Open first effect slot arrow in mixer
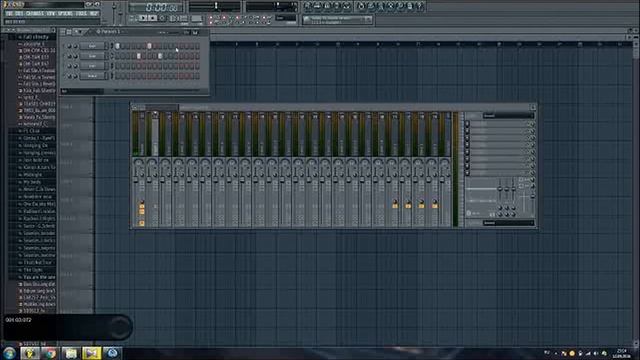 (x=467, y=124)
